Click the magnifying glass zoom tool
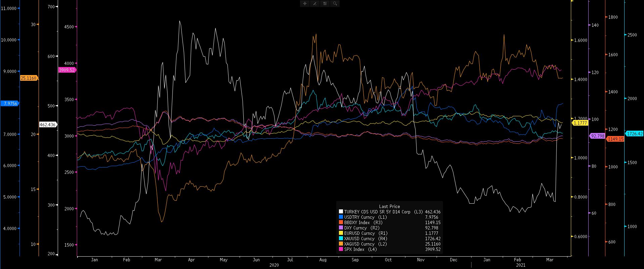 pos(335,4)
